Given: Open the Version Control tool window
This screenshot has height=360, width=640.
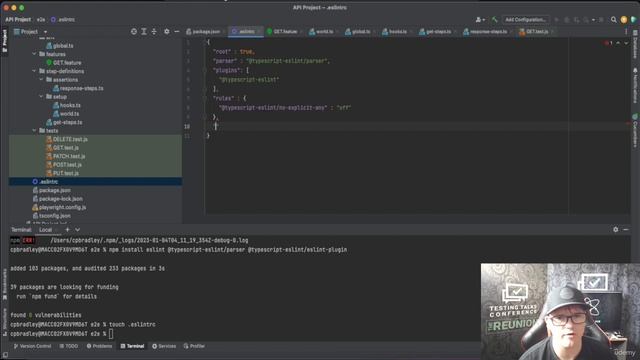Looking at the screenshot, I should pos(33,346).
